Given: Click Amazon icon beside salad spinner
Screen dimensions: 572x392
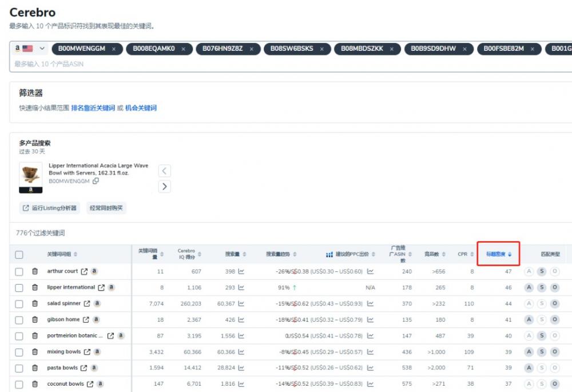Looking at the screenshot, I should 97,303.
